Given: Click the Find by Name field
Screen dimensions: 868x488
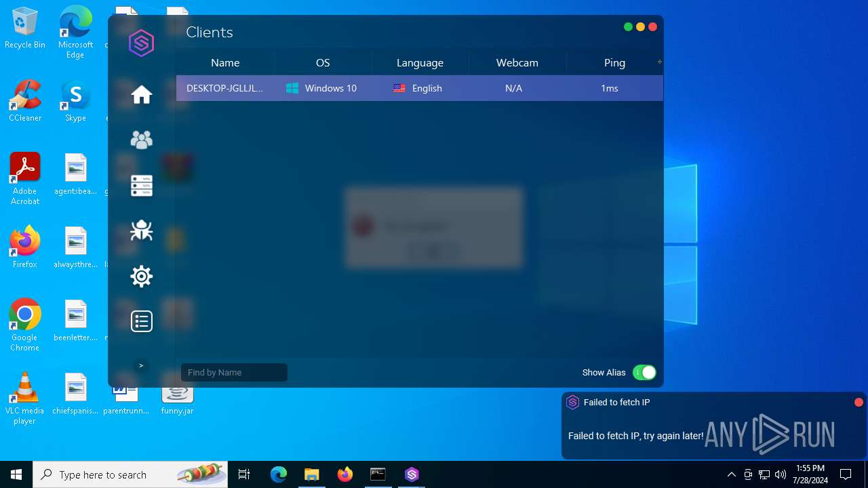Looking at the screenshot, I should click(234, 372).
